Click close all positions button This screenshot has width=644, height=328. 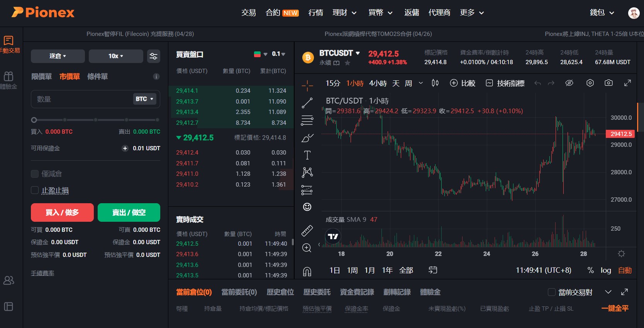[x=615, y=308]
